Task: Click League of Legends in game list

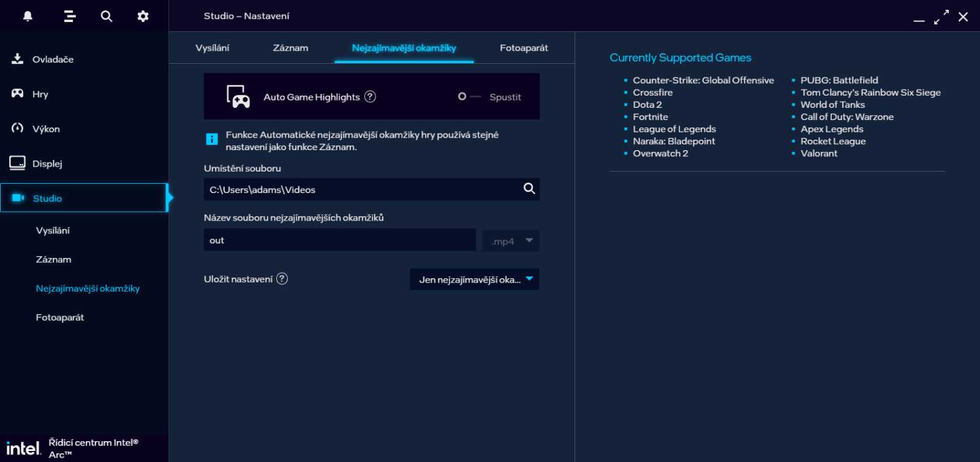Action: (674, 129)
